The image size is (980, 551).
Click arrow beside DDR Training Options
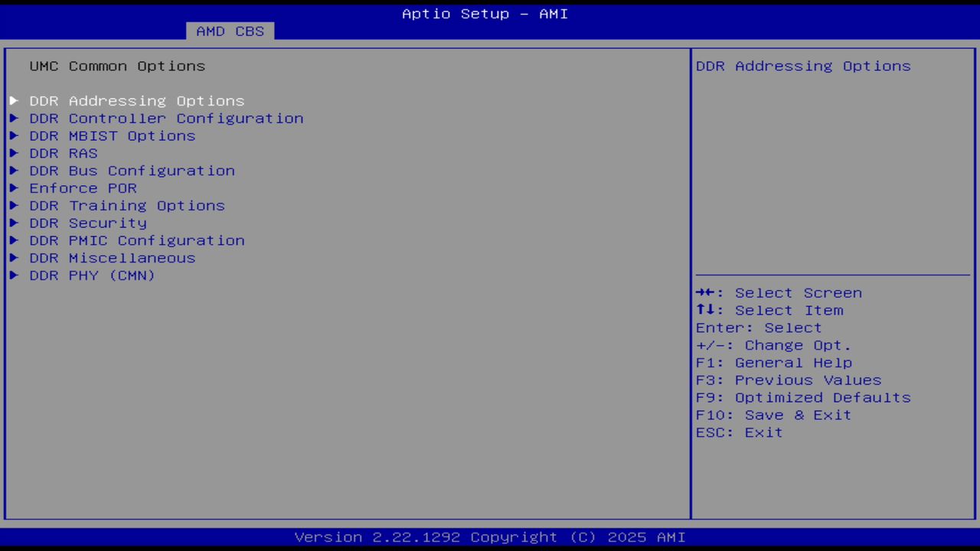14,206
